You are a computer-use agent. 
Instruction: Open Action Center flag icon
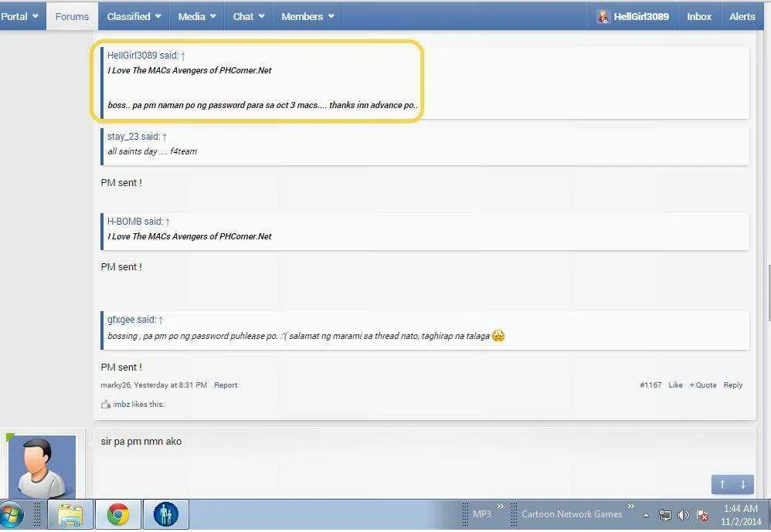[703, 515]
